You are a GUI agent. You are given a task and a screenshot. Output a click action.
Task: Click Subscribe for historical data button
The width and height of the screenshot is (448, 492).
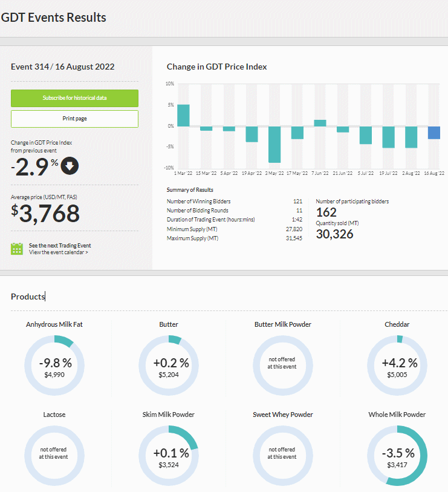pyautogui.click(x=74, y=98)
